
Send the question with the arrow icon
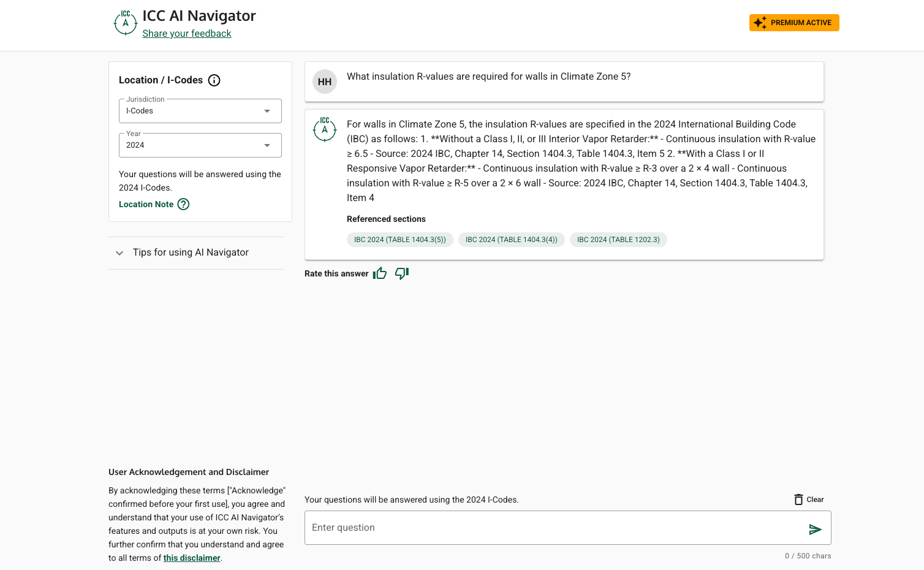point(815,530)
